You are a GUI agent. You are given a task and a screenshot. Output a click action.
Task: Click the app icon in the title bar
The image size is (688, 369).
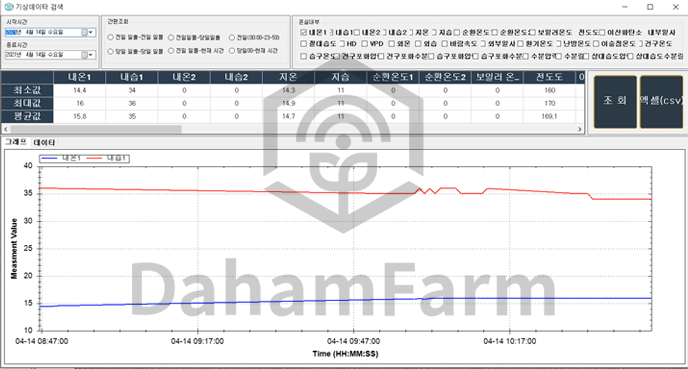click(x=9, y=7)
